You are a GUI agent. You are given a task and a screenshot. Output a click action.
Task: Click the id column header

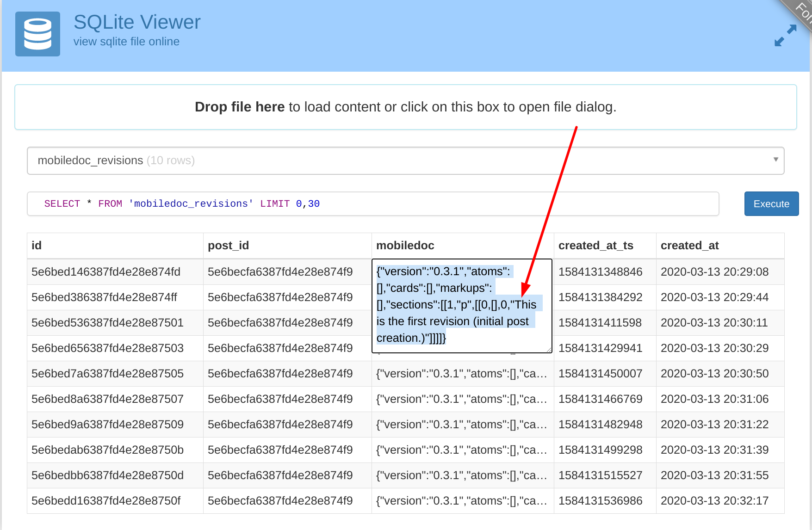[x=115, y=246]
